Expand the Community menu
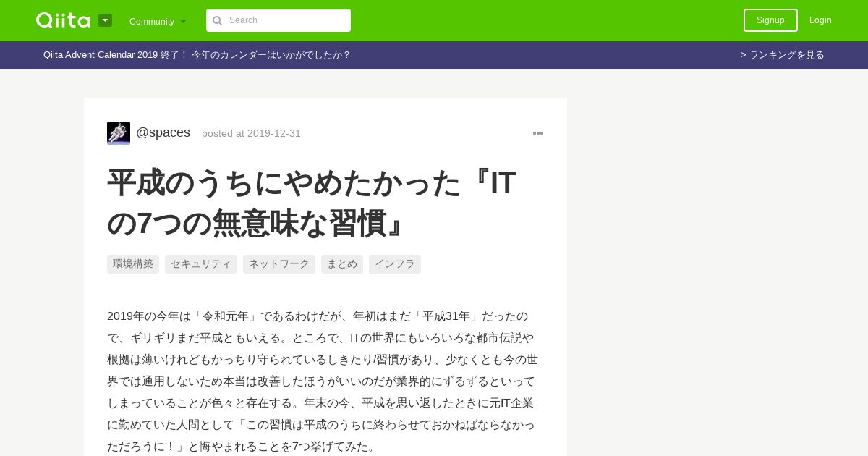868x456 pixels. [158, 21]
